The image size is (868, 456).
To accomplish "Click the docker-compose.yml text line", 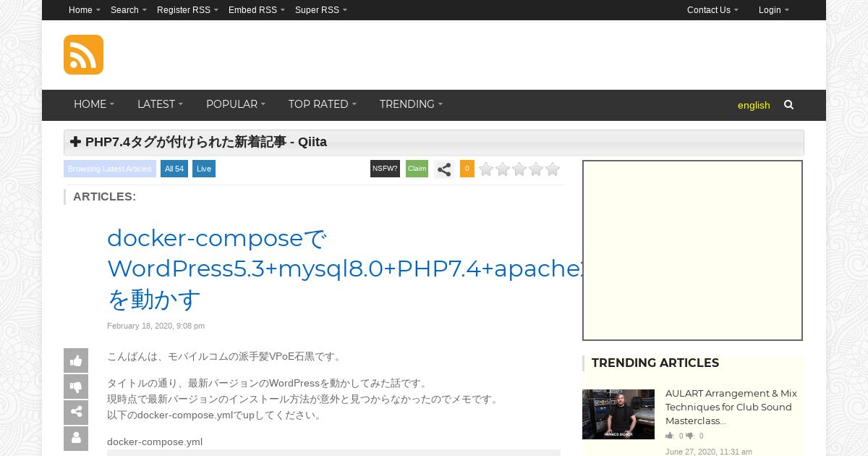I will coord(155,442).
